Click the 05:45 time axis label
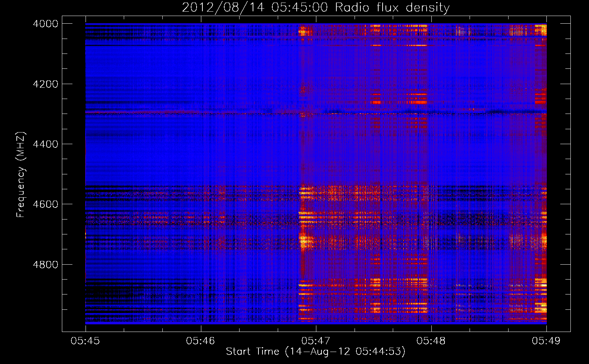The image size is (589, 364). pos(85,341)
